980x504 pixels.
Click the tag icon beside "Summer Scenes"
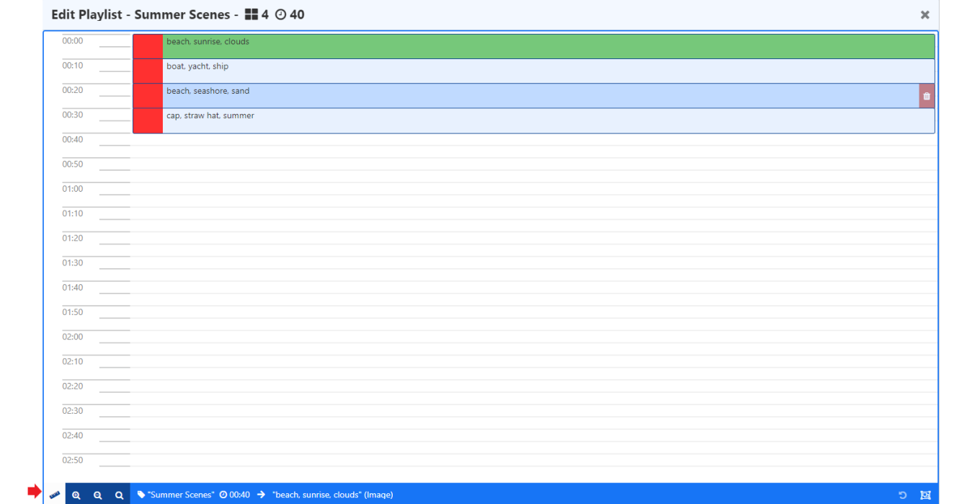tap(141, 495)
